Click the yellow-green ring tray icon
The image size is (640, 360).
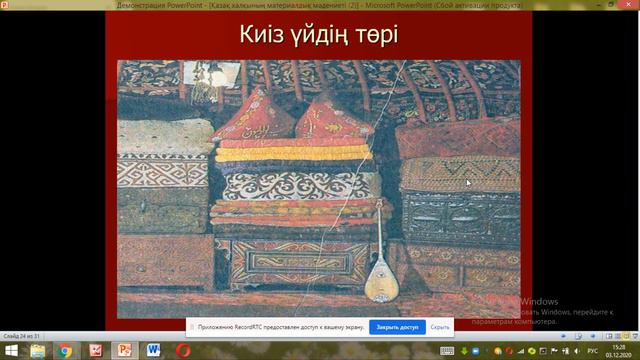531,351
